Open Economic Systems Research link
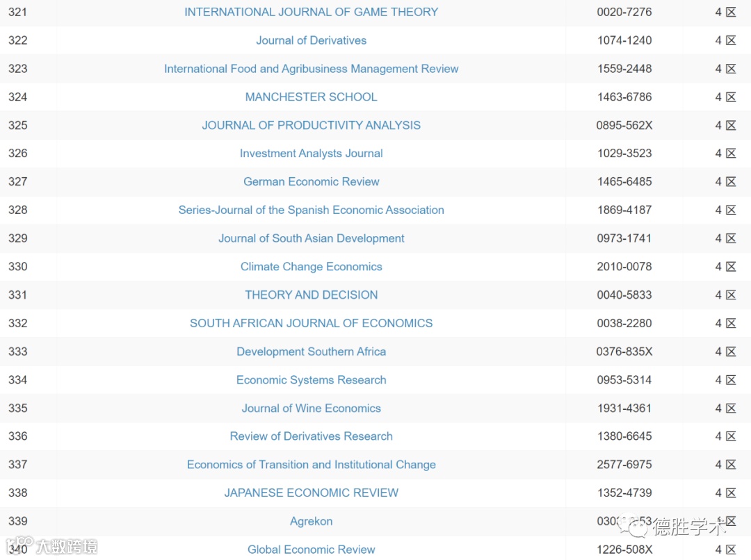The width and height of the screenshot is (751, 560). click(312, 379)
